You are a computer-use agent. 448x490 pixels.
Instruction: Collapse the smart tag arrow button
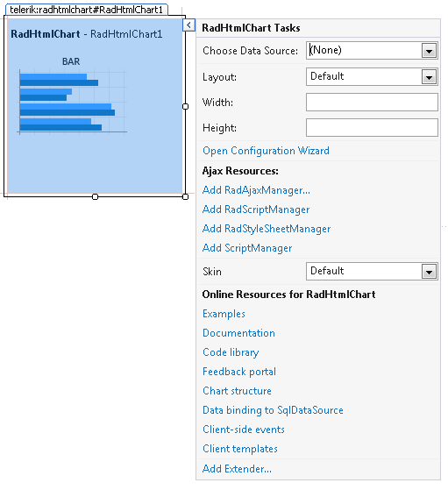coord(188,25)
